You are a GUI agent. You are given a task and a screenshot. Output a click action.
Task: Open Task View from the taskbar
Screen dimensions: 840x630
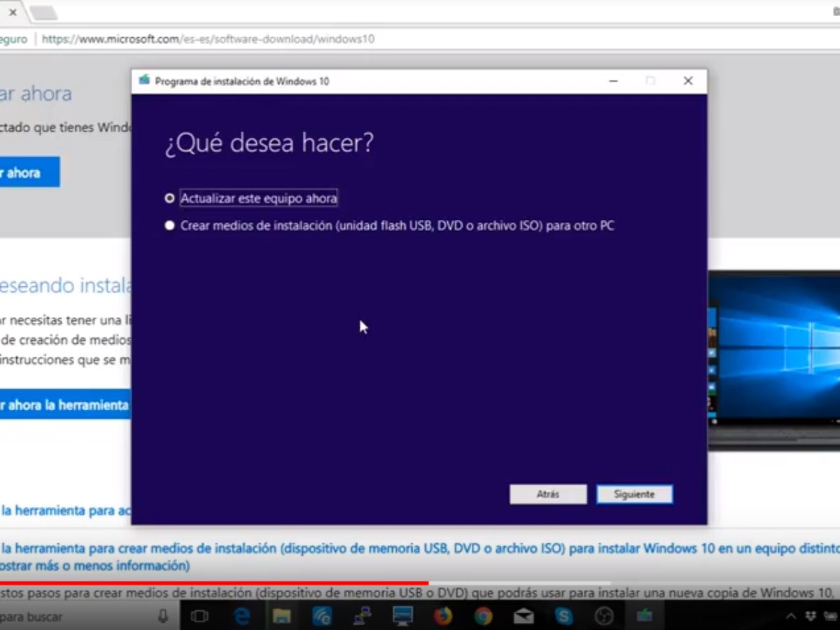(x=199, y=617)
